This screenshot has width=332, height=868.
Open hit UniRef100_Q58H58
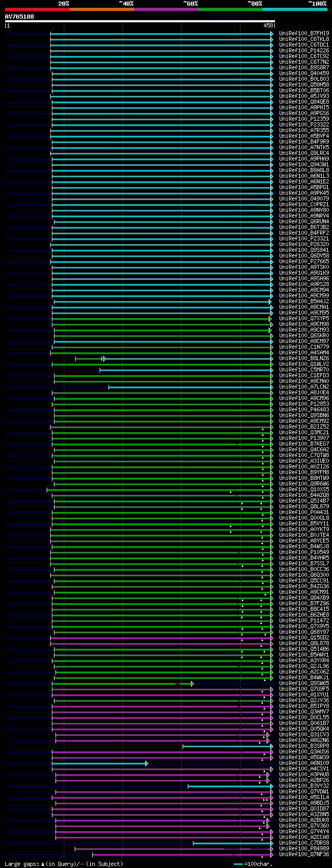pyautogui.click(x=304, y=84)
